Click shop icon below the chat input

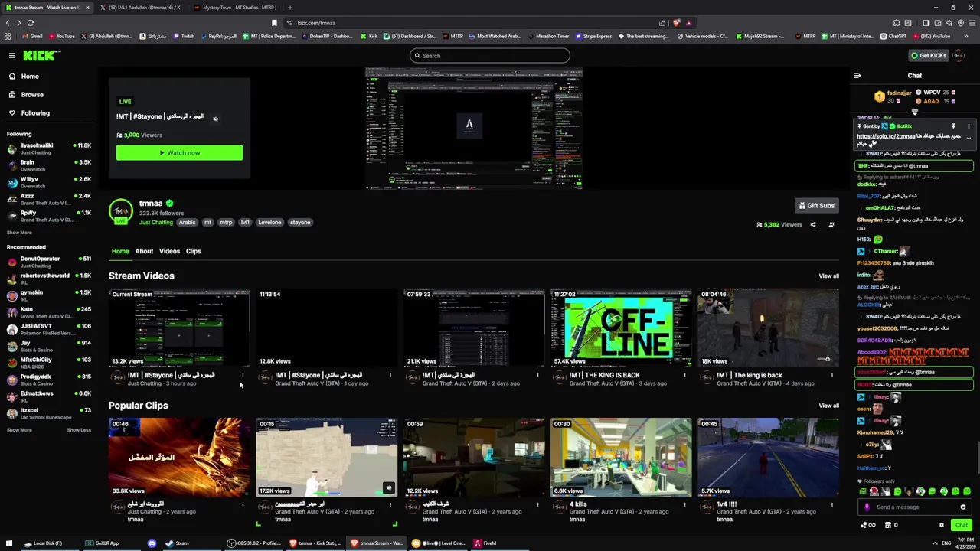coord(888,525)
